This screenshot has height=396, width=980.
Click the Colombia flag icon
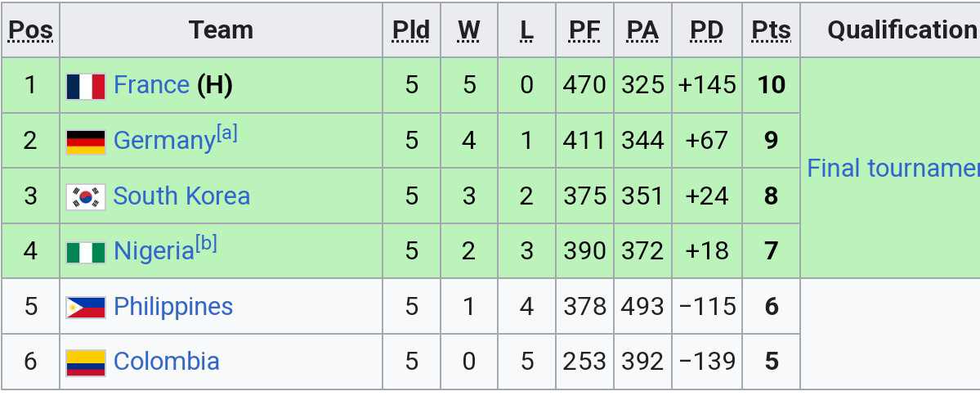pyautogui.click(x=86, y=362)
